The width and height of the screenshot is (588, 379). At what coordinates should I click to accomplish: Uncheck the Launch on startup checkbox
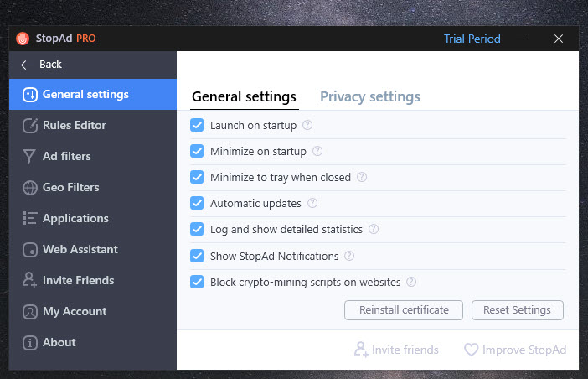point(197,125)
